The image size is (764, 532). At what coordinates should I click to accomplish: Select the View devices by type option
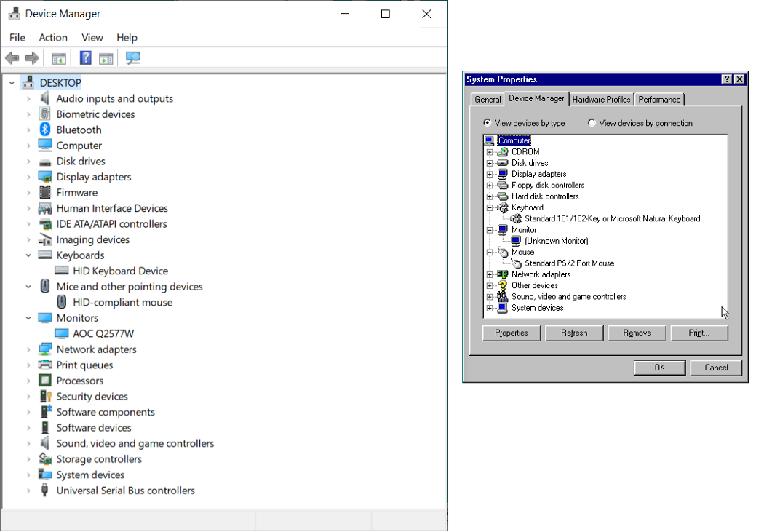pyautogui.click(x=486, y=123)
